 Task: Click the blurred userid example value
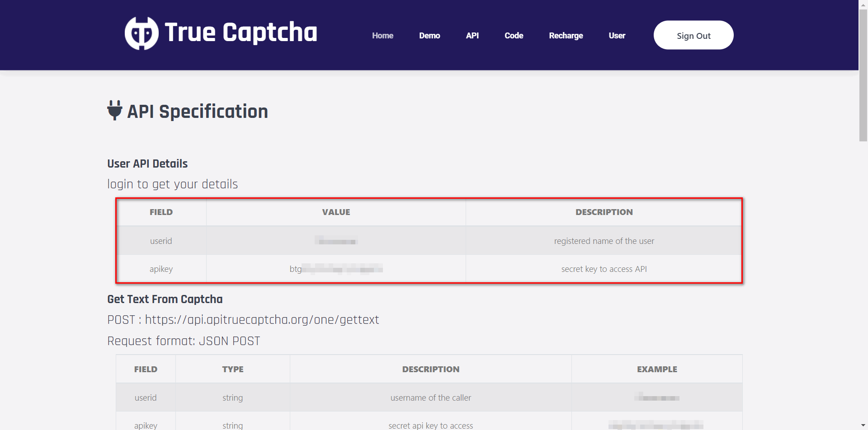[x=657, y=397]
